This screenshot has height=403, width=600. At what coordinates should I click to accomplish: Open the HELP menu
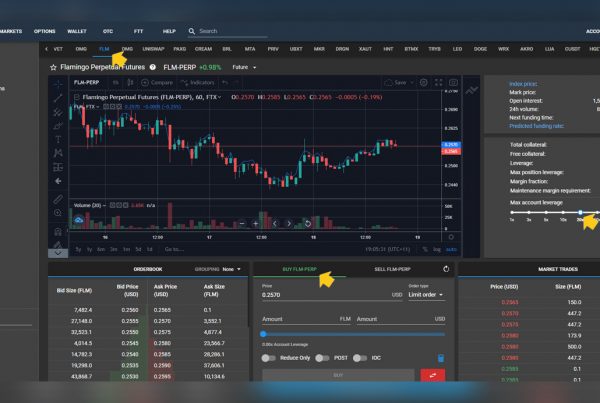coord(169,31)
